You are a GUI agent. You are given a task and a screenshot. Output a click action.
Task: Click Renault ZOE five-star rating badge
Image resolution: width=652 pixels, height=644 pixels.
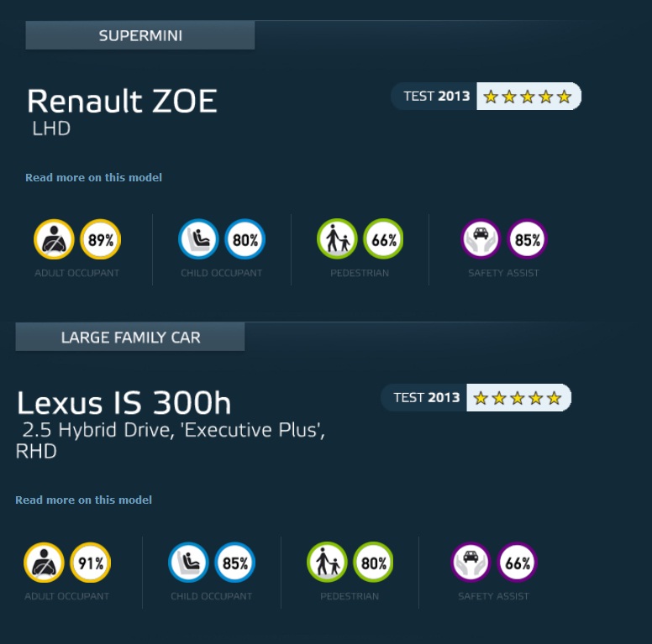(x=486, y=97)
